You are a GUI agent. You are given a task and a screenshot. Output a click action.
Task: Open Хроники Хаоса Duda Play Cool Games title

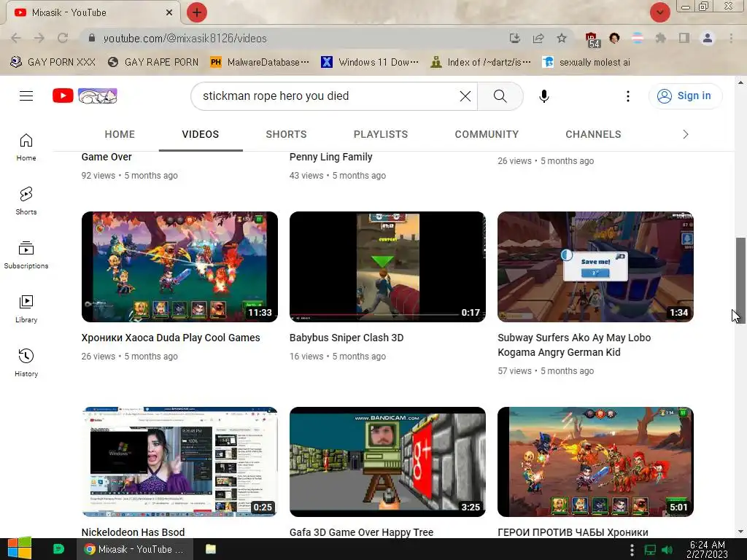point(171,338)
